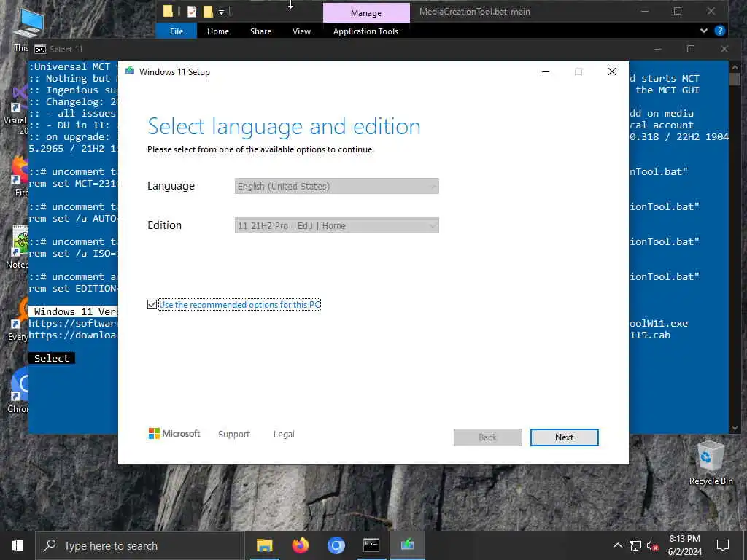Open the clock and date flyout

684,545
